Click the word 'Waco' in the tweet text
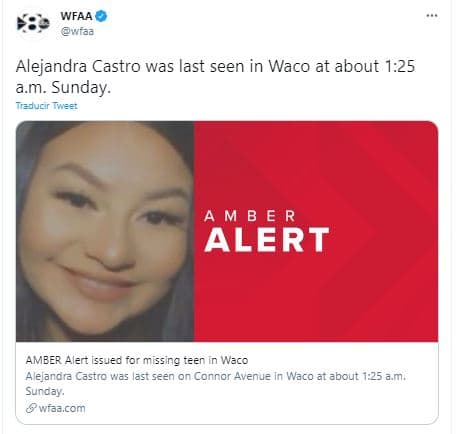The width and height of the screenshot is (474, 434). pyautogui.click(x=289, y=66)
